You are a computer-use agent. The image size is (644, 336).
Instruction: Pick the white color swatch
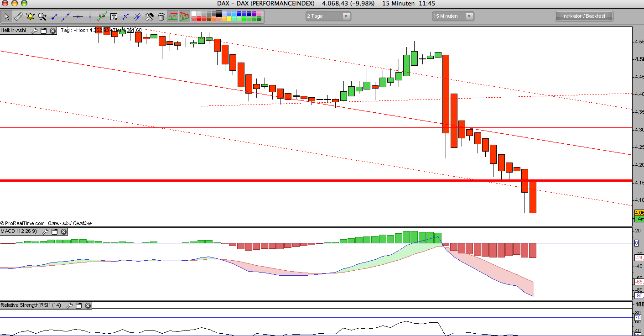click(x=194, y=13)
